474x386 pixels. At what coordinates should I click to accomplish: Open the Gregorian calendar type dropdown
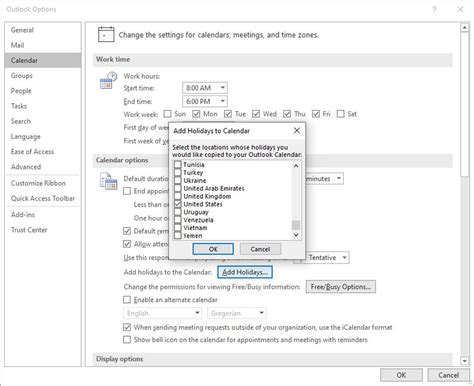pos(237,313)
